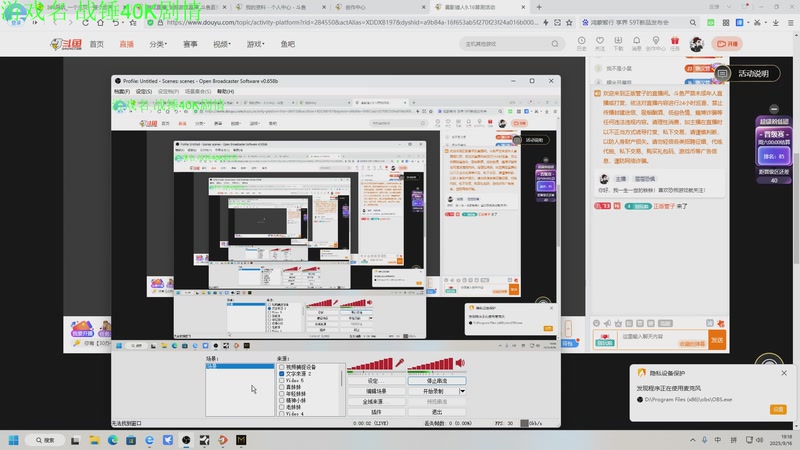Open Douyu watch history (历史) icon
Viewport: 800px width, 450px height.
(581, 43)
